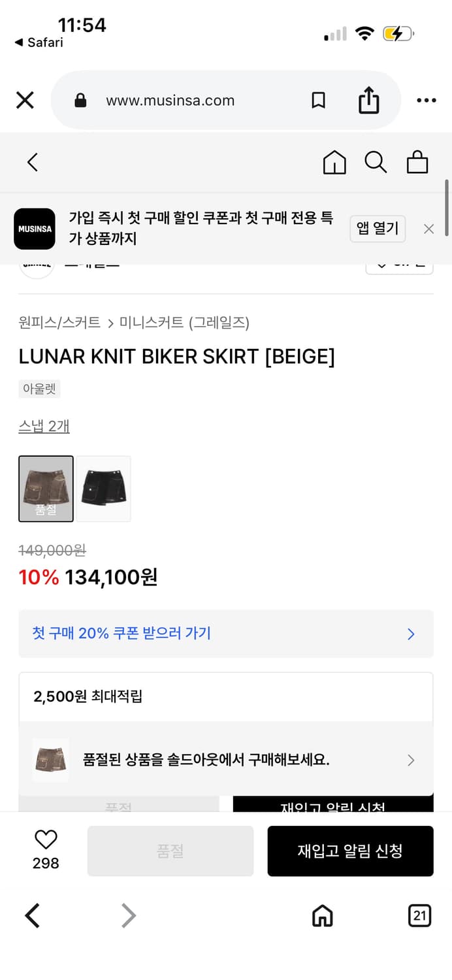
Task: Open the three-dot more options menu
Action: [426, 101]
